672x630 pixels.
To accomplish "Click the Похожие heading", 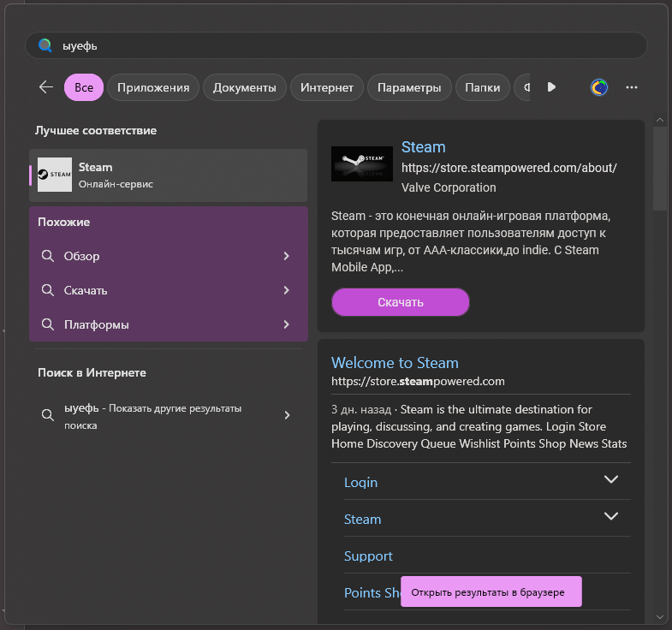I will [64, 222].
